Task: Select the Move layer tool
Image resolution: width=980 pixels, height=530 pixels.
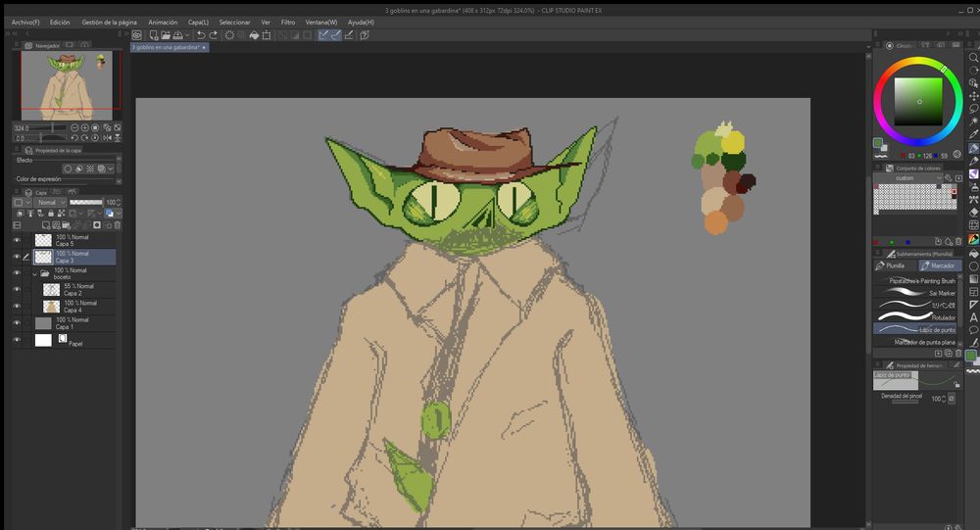Action: click(973, 96)
